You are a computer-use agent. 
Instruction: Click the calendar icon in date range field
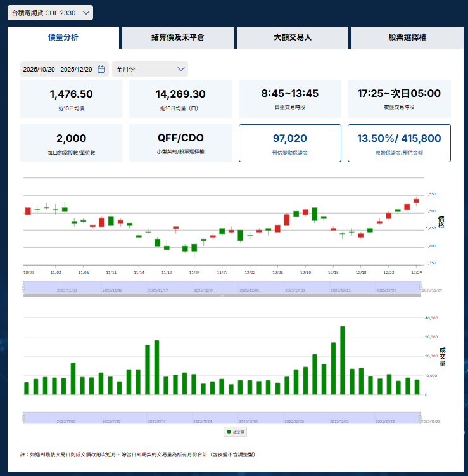pyautogui.click(x=101, y=69)
